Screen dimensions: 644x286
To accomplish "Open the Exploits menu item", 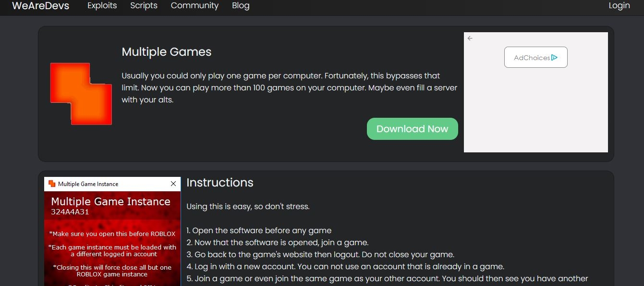I will coord(102,6).
